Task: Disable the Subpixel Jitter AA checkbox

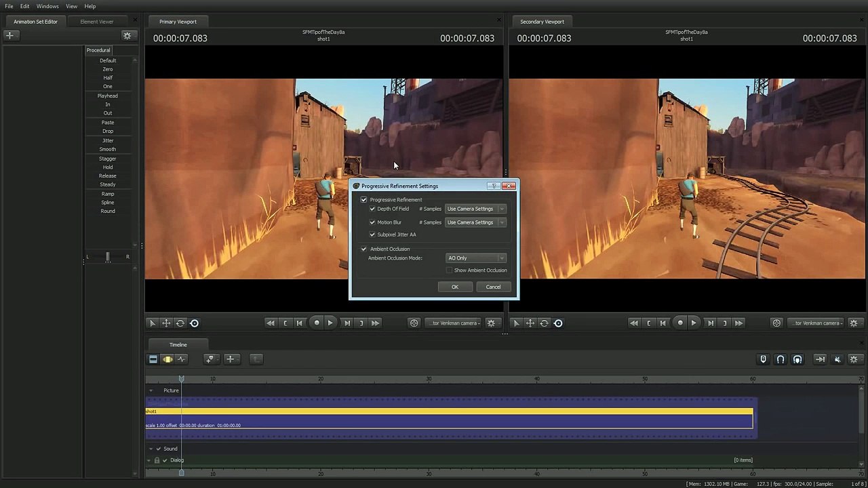Action: pyautogui.click(x=372, y=235)
